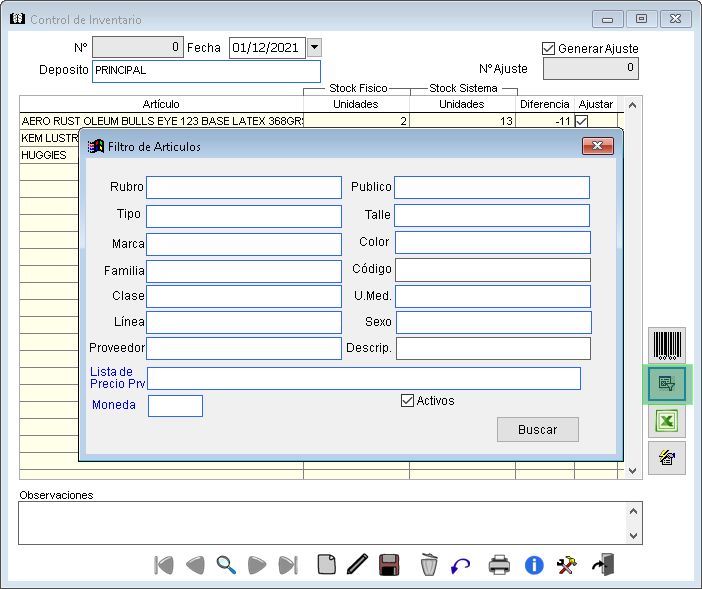Click the Moneda input field
The height and width of the screenshot is (589, 702).
point(176,406)
